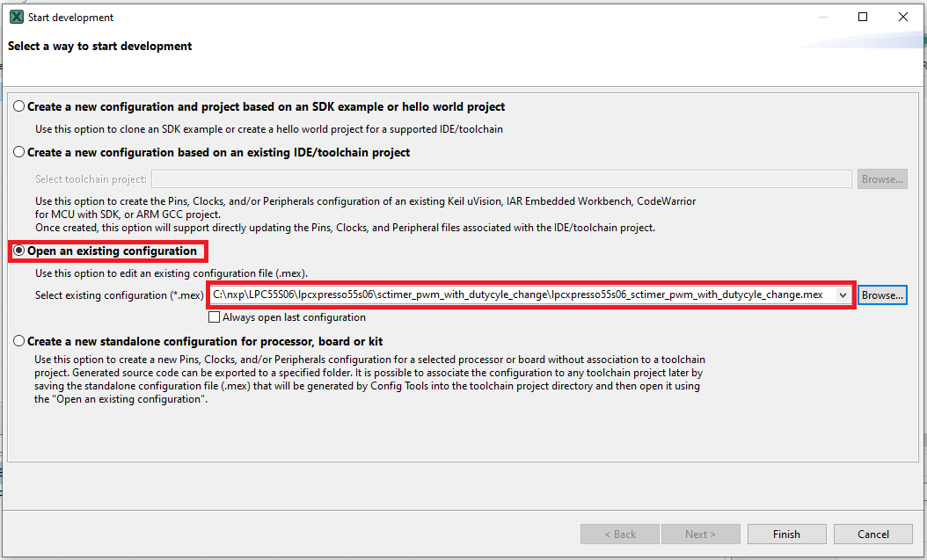Expand the existing configuration path dropdown
Screen dimensions: 927x560
click(844, 295)
